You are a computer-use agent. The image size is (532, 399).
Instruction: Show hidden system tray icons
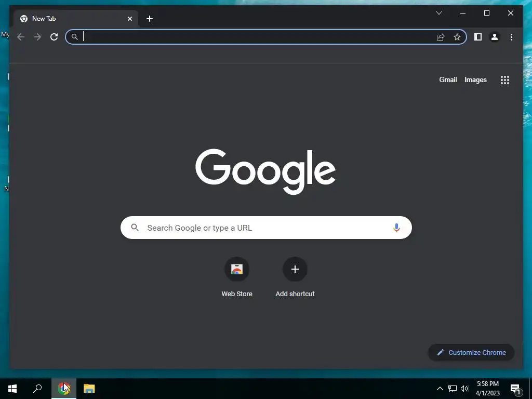[440, 389]
